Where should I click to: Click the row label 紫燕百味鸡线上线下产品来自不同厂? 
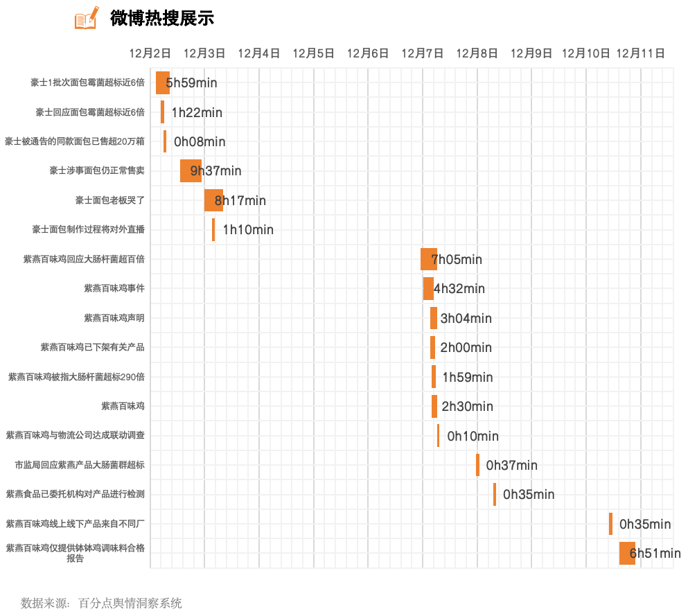click(x=75, y=524)
